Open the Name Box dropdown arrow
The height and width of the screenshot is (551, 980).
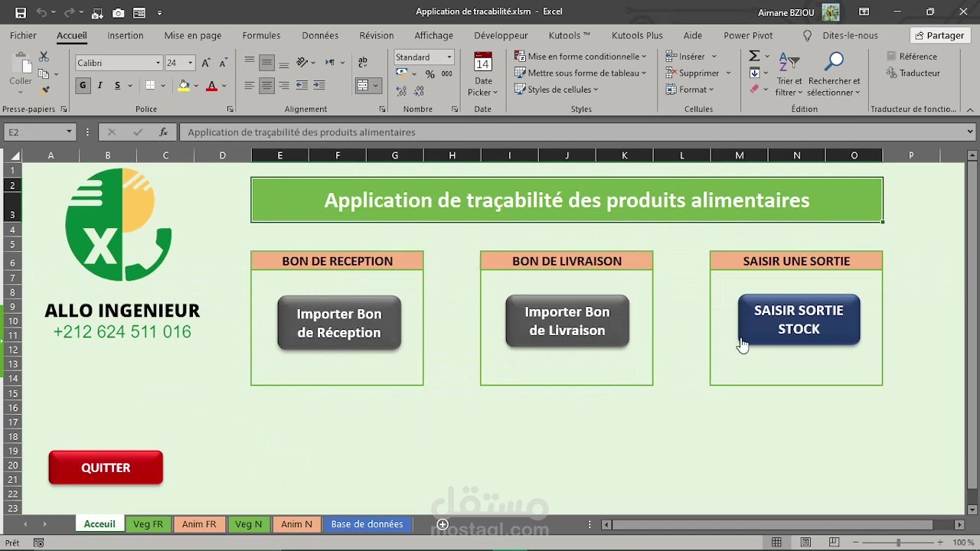point(69,132)
